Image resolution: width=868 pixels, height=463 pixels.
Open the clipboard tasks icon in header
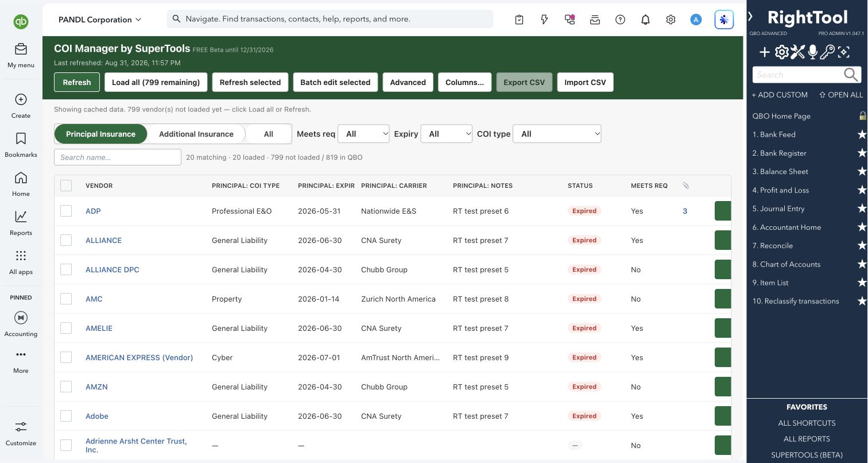pyautogui.click(x=519, y=20)
